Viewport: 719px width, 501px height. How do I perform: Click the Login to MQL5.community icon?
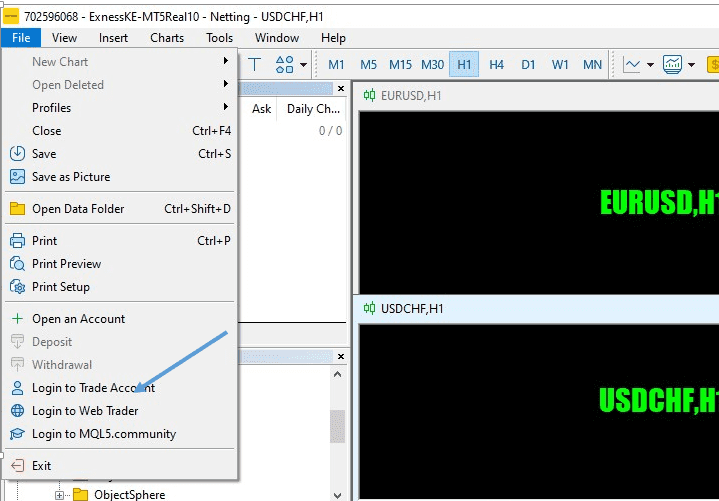pyautogui.click(x=17, y=434)
